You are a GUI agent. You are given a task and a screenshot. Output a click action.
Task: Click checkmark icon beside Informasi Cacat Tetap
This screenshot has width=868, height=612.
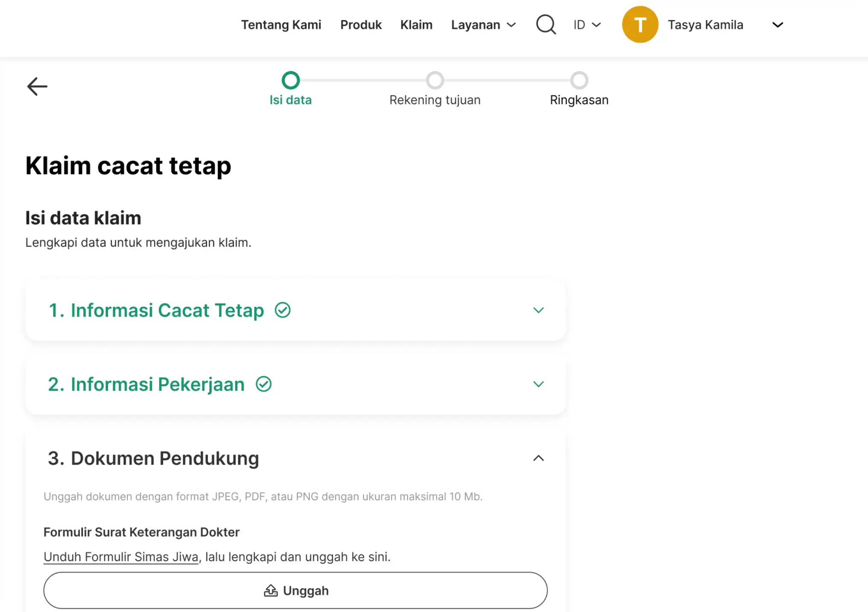coord(282,310)
